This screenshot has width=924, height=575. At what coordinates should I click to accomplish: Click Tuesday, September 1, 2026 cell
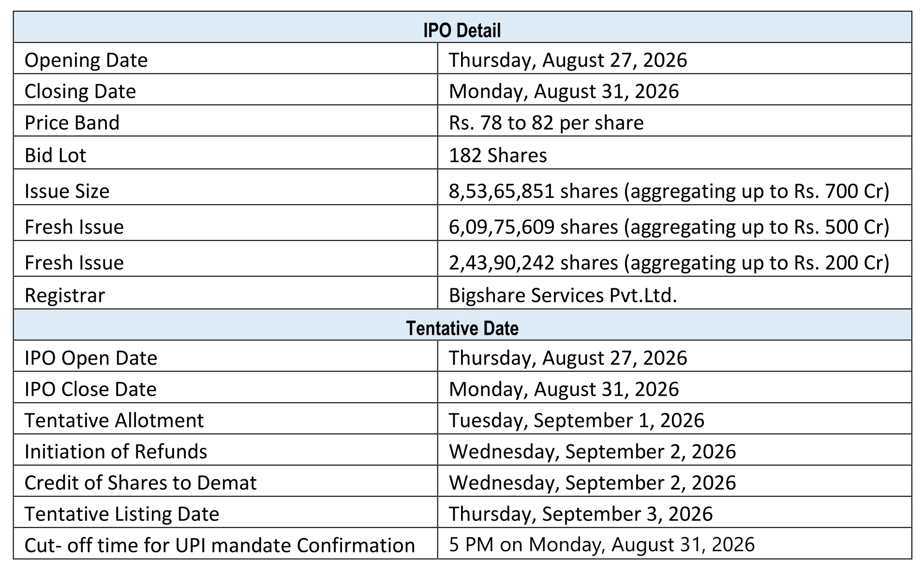tap(674, 419)
